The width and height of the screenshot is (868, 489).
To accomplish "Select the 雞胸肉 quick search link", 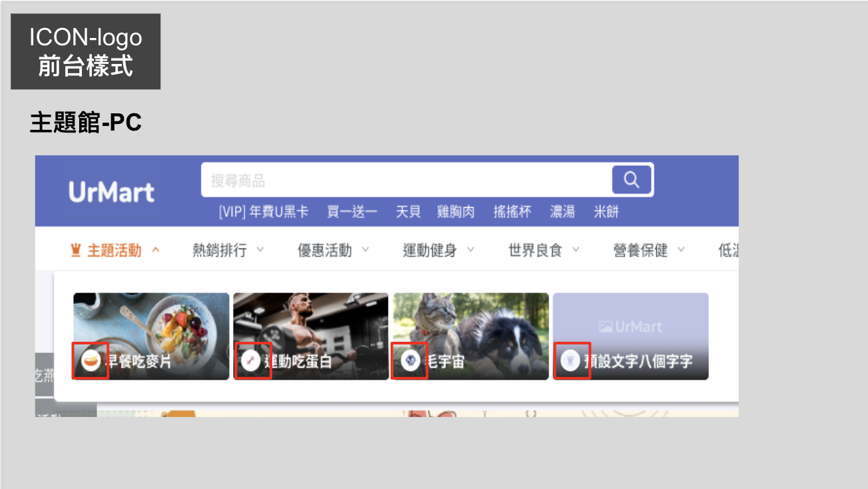I will (x=455, y=212).
